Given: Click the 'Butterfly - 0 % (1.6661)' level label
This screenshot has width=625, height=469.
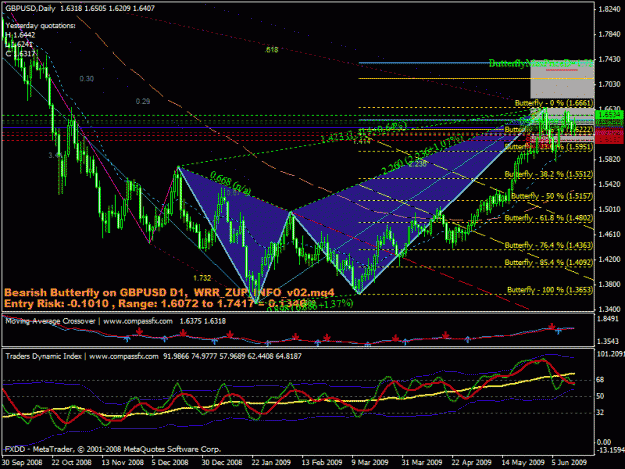Looking at the screenshot, I should coord(554,103).
